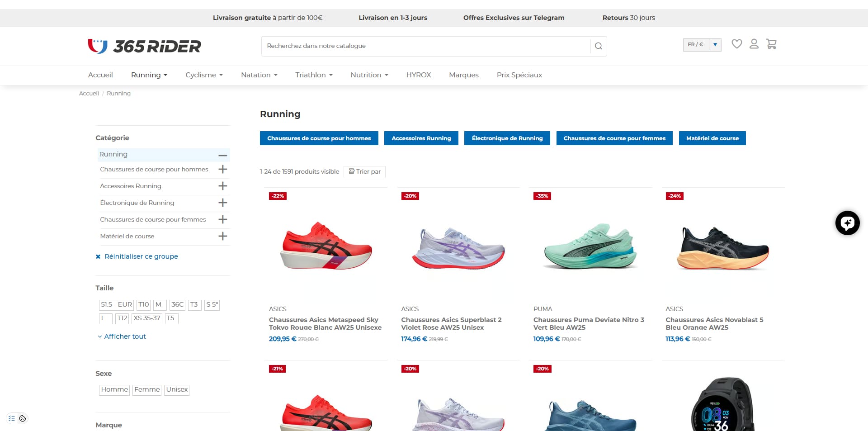Click Chaussures de course pour hommes button
The width and height of the screenshot is (868, 431).
coord(319,138)
